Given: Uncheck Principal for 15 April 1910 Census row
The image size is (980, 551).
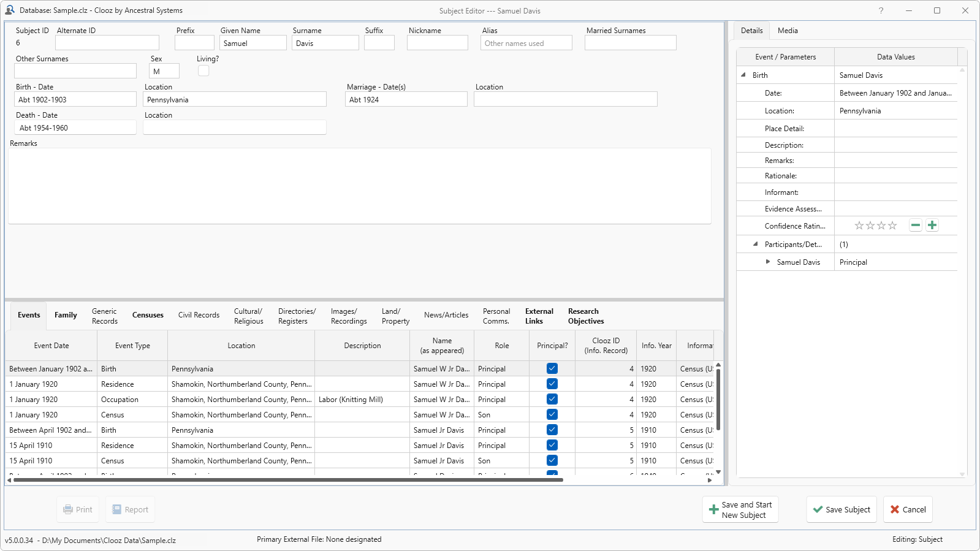Looking at the screenshot, I should pos(552,461).
